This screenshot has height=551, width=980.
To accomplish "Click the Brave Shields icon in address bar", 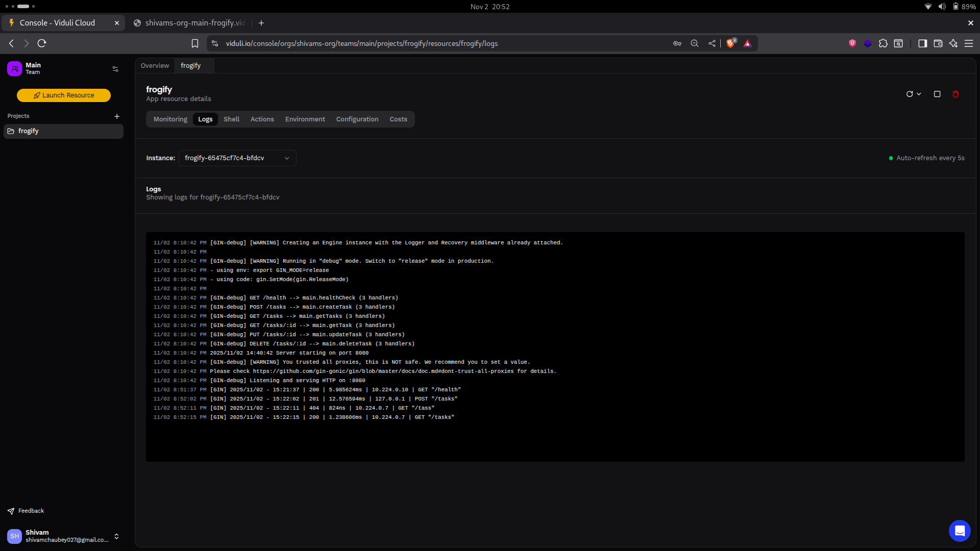I will click(x=730, y=43).
